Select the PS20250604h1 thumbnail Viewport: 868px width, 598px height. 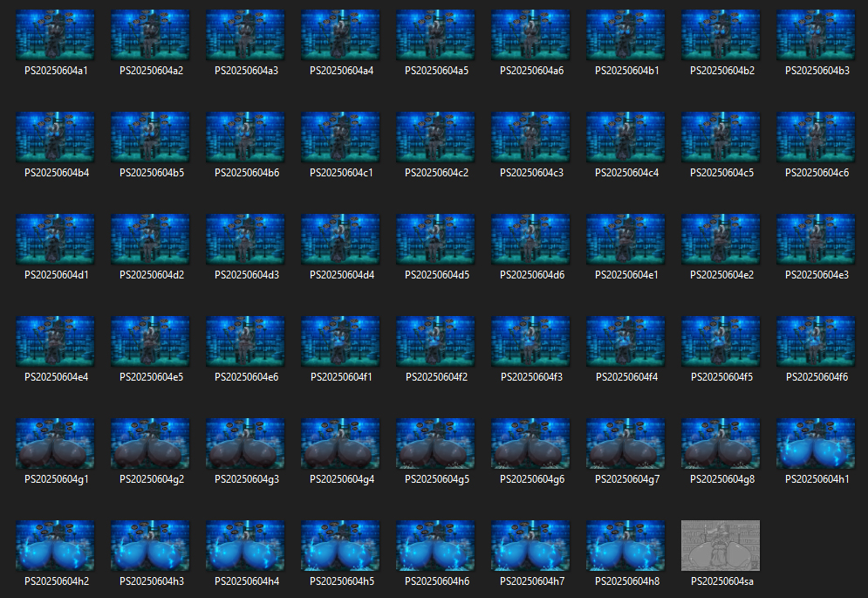coord(816,443)
